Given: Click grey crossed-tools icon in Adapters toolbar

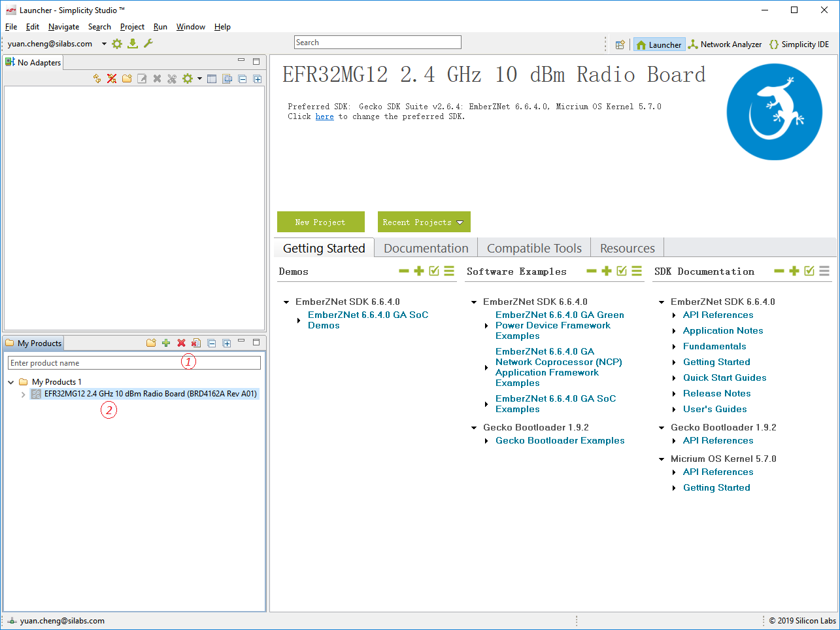Looking at the screenshot, I should [x=172, y=79].
